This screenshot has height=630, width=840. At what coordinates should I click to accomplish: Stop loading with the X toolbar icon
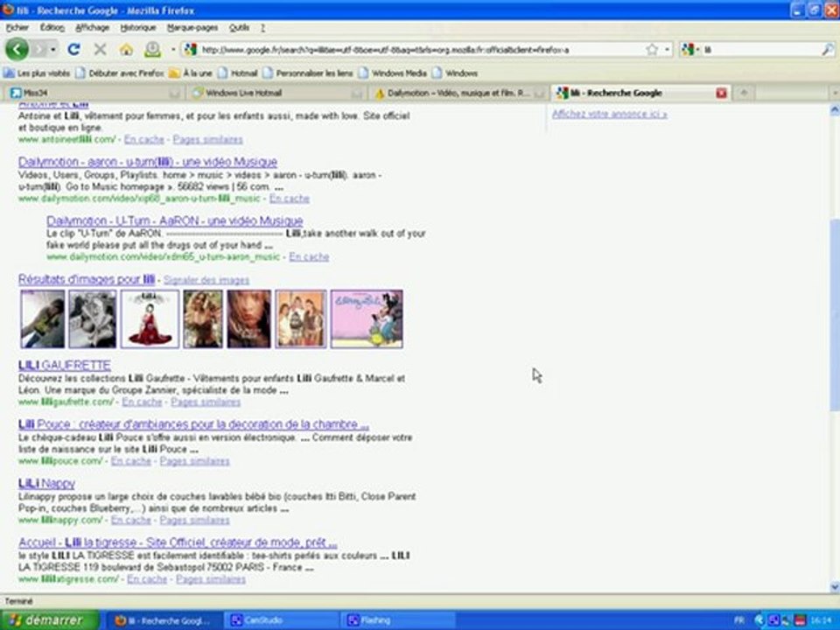click(100, 49)
